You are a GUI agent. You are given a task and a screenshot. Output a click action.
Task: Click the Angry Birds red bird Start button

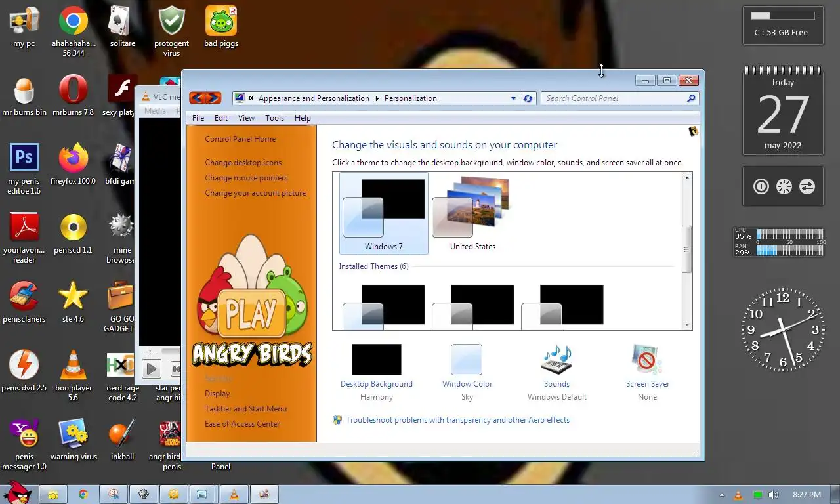click(17, 493)
